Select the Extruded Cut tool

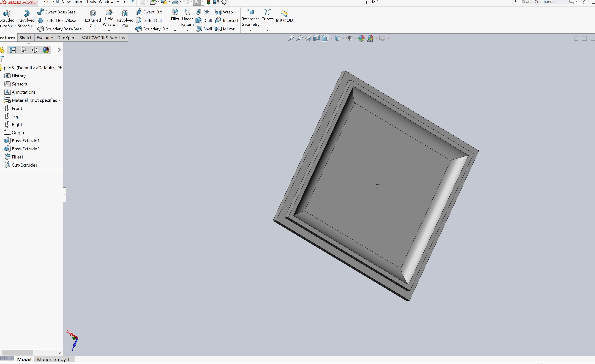coord(93,19)
